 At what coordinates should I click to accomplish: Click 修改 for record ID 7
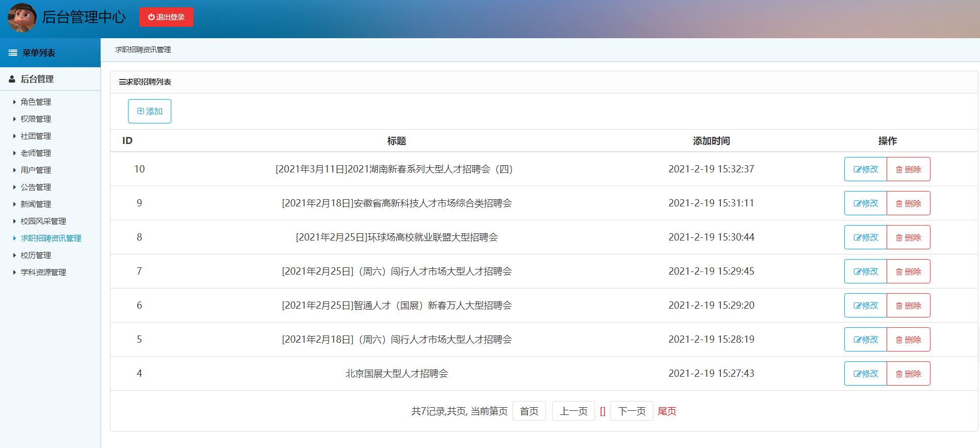(x=865, y=271)
